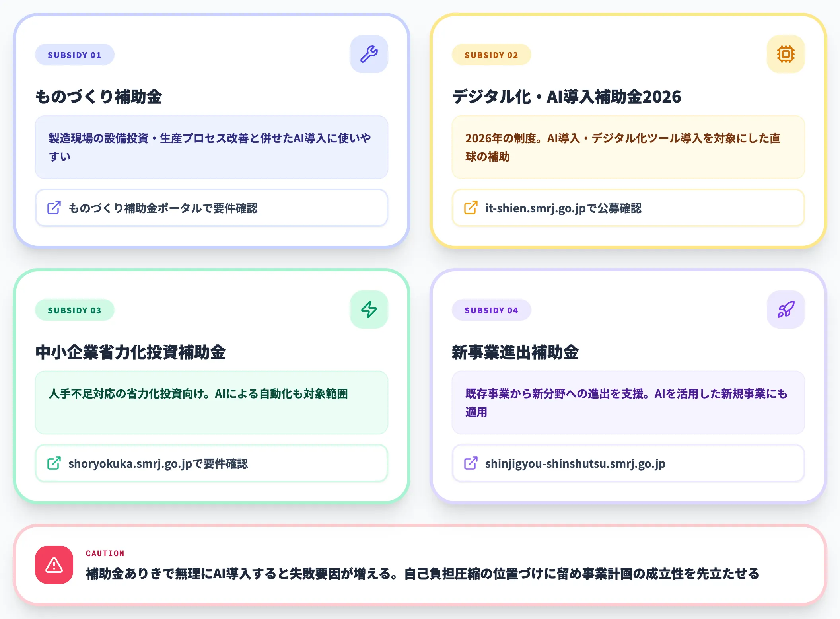Image resolution: width=840 pixels, height=619 pixels.
Task: Open shoryokuka.smrj.go.jpで要件確認 link
Action: click(159, 463)
